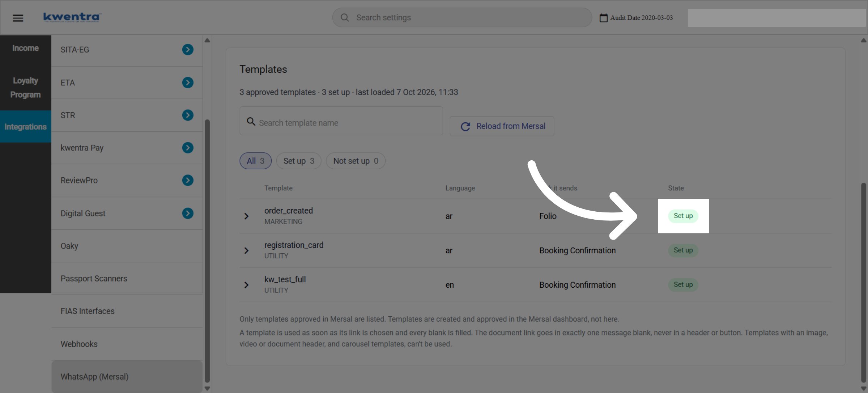Open ReviewPro arrow icon
868x393 pixels.
tap(187, 180)
